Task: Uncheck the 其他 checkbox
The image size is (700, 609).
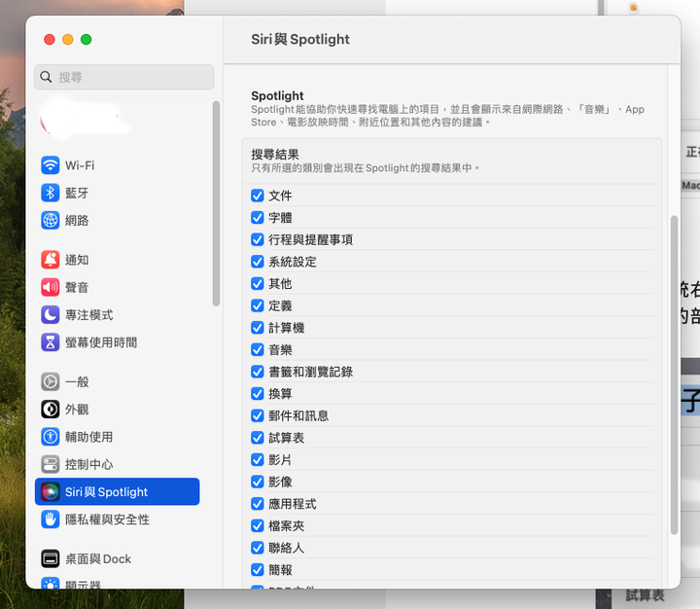Action: (257, 284)
